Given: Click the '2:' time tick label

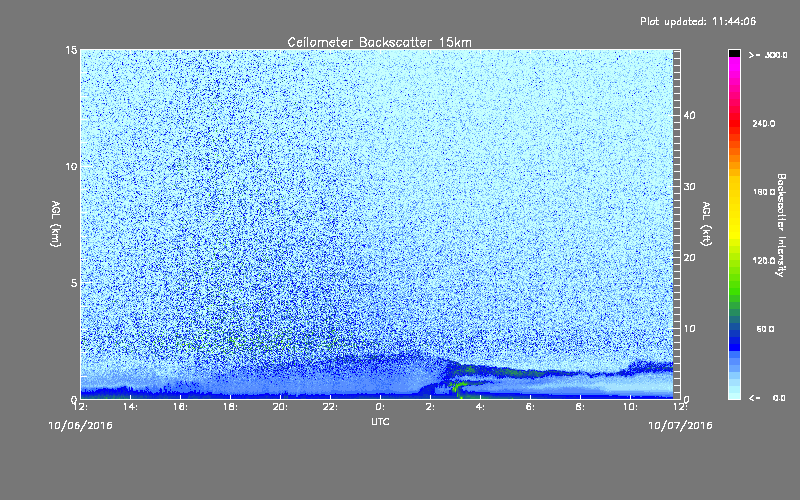Looking at the screenshot, I should (431, 407).
